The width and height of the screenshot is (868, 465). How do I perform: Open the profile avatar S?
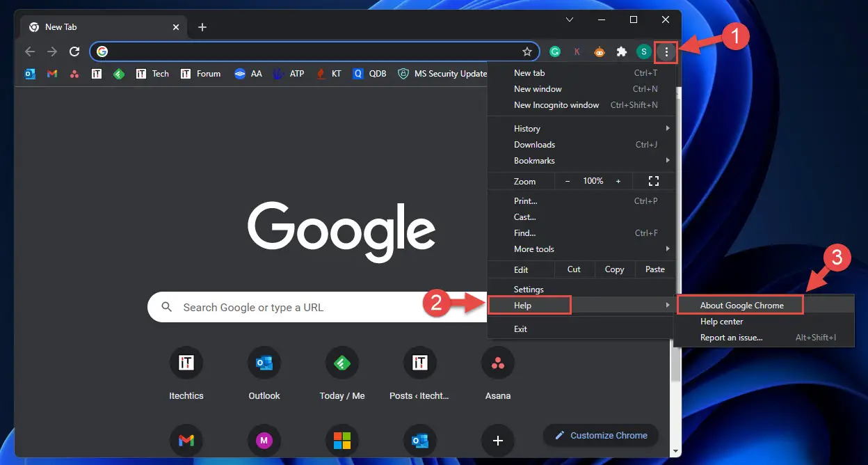coord(644,52)
